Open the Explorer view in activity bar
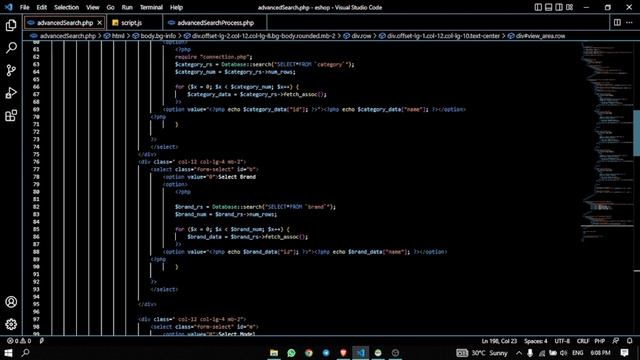640x360 pixels. point(11,25)
